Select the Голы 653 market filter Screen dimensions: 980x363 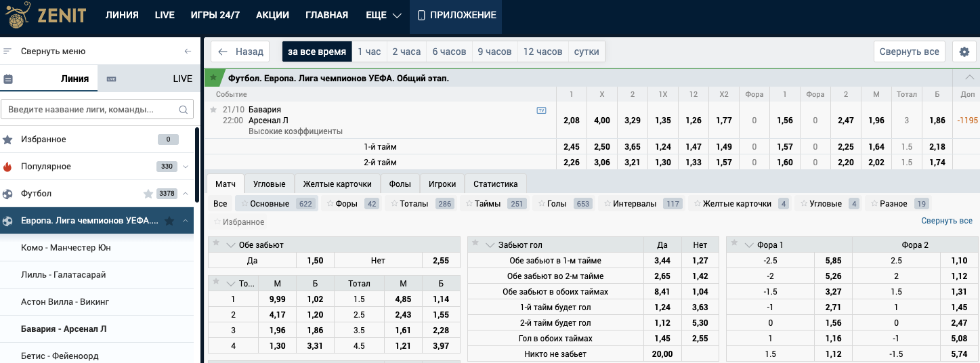click(x=564, y=203)
